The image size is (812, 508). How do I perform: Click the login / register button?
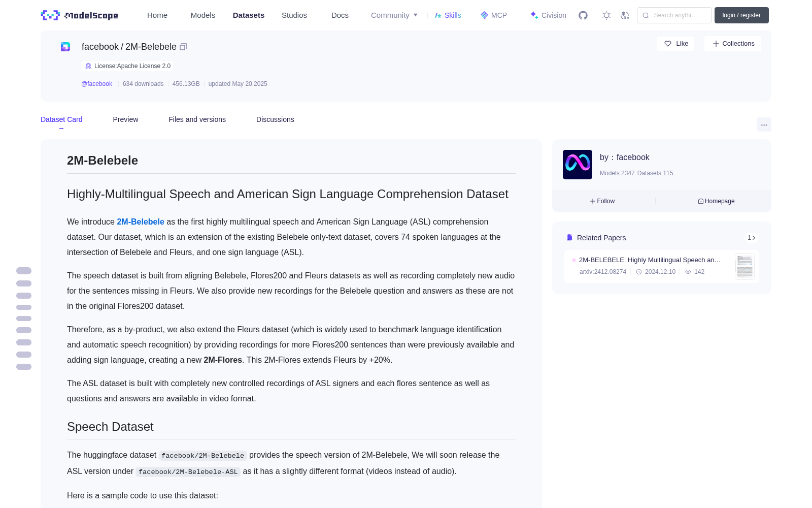[x=741, y=15]
